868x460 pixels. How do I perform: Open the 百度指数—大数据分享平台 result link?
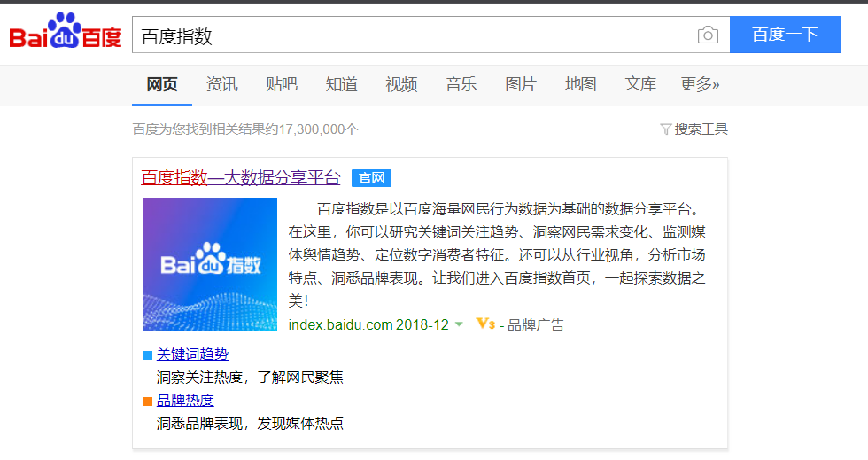point(240,177)
